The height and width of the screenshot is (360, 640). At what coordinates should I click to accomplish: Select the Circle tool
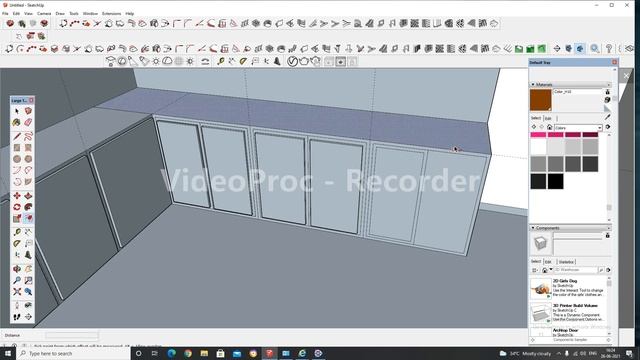[17, 159]
